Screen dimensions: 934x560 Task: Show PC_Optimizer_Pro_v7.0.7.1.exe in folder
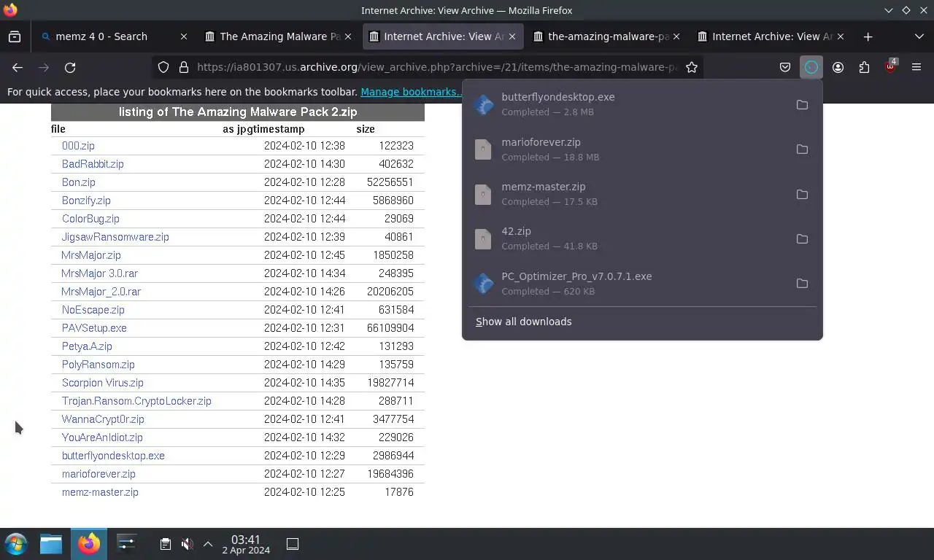click(802, 283)
